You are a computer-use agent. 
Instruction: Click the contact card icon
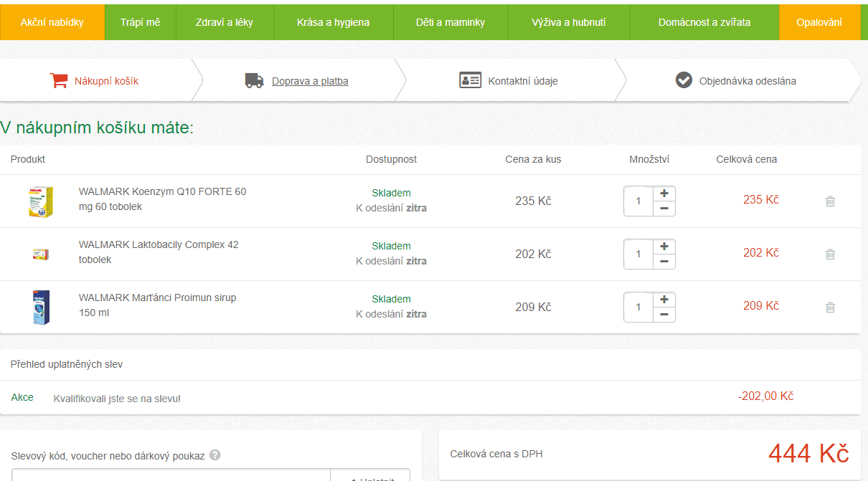(470, 80)
